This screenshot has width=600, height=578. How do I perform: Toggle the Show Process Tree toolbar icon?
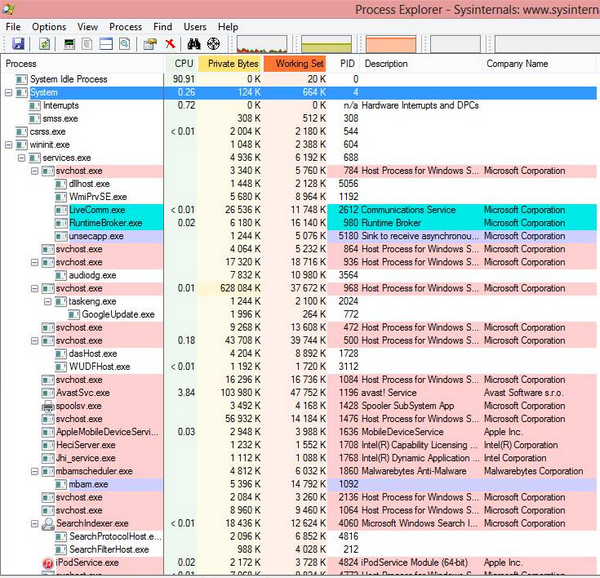87,44
